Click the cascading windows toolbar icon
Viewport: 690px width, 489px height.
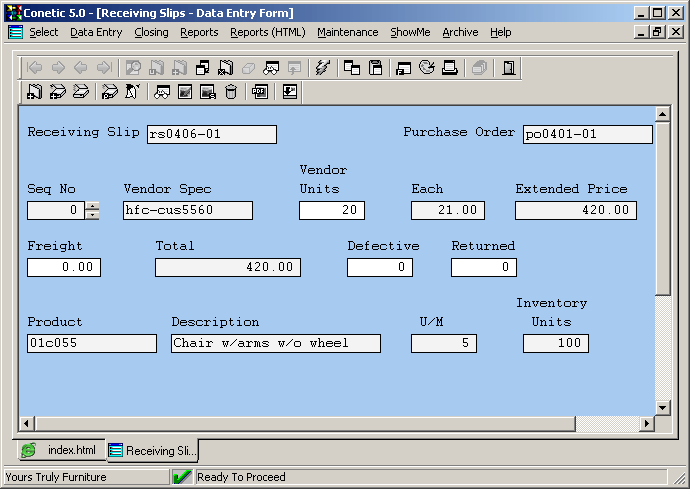(352, 68)
